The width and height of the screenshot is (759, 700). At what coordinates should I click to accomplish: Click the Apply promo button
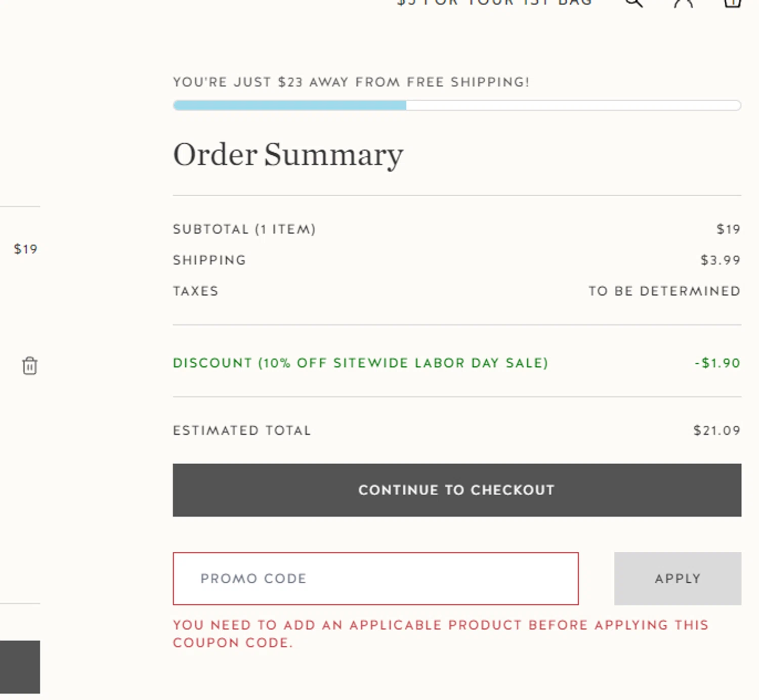[678, 579]
